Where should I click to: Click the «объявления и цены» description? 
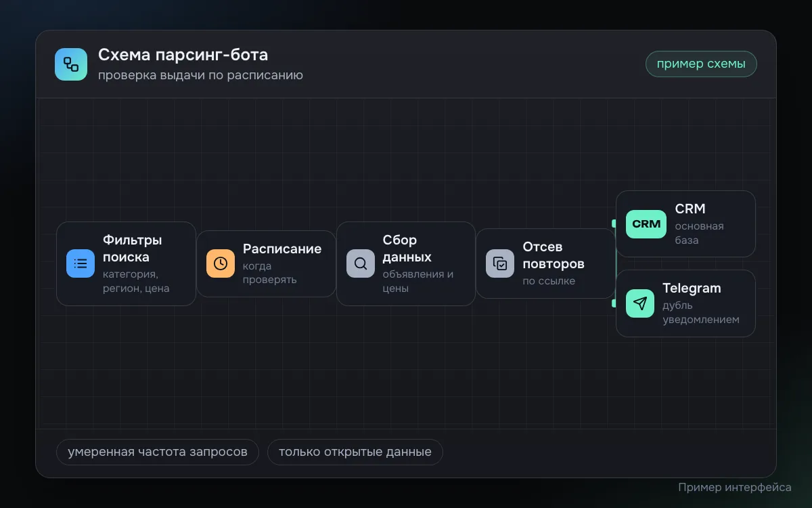point(418,281)
